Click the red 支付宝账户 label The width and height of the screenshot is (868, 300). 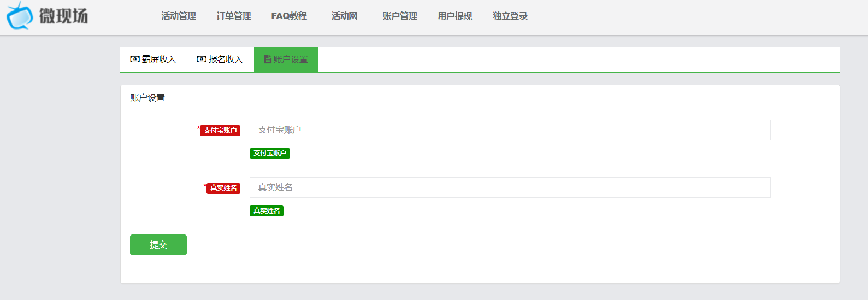click(220, 131)
